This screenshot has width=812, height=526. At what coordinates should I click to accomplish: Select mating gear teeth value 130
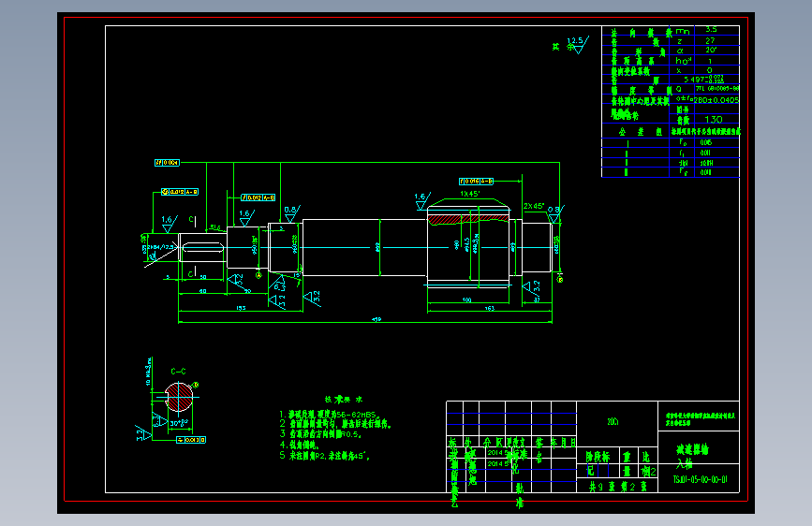[x=713, y=120]
